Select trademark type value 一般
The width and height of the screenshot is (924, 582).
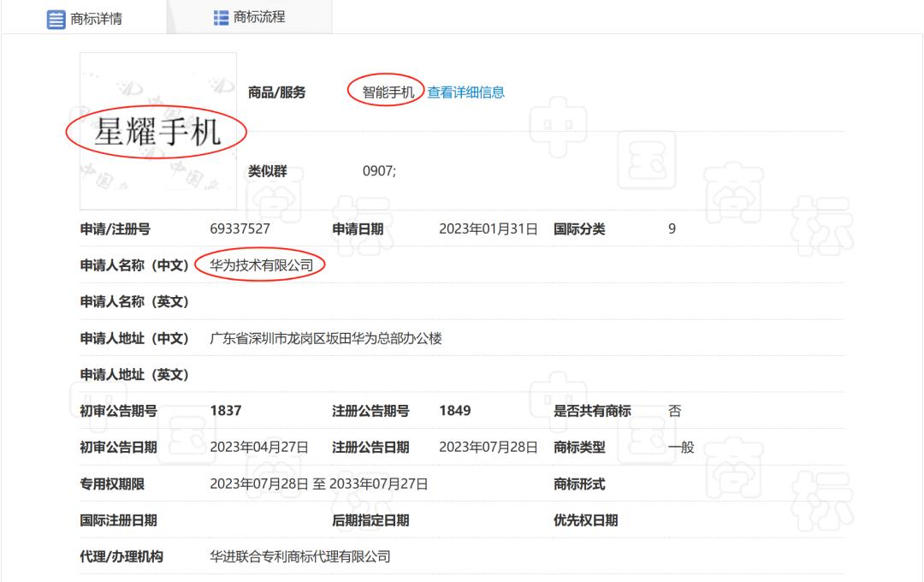pos(681,447)
